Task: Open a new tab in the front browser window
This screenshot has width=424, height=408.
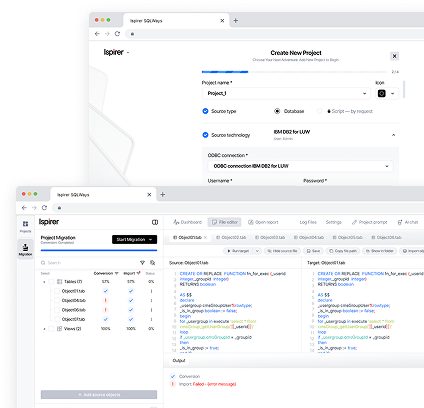Action: pos(163,194)
